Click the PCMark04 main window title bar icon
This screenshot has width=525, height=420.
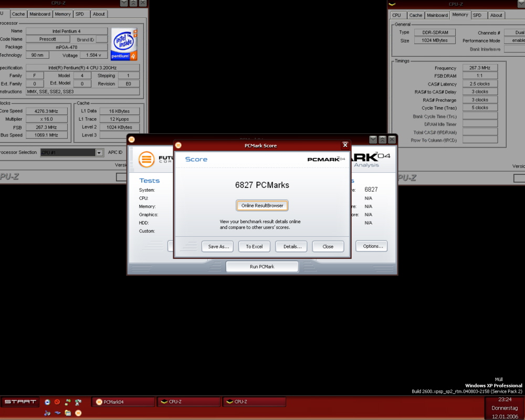(x=132, y=139)
